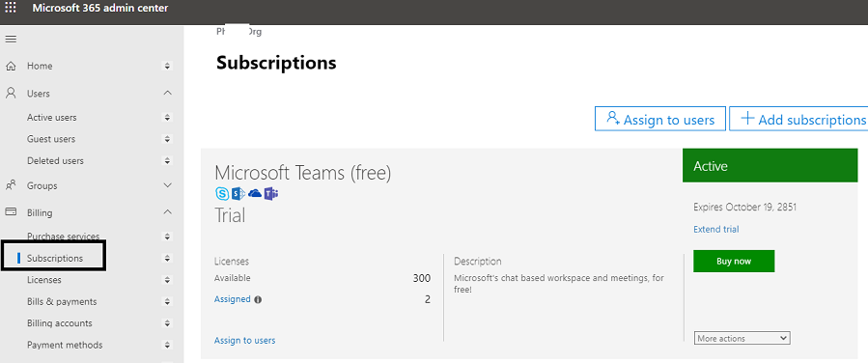Image resolution: width=868 pixels, height=363 pixels.
Task: Click the Users person icon
Action: [x=11, y=93]
